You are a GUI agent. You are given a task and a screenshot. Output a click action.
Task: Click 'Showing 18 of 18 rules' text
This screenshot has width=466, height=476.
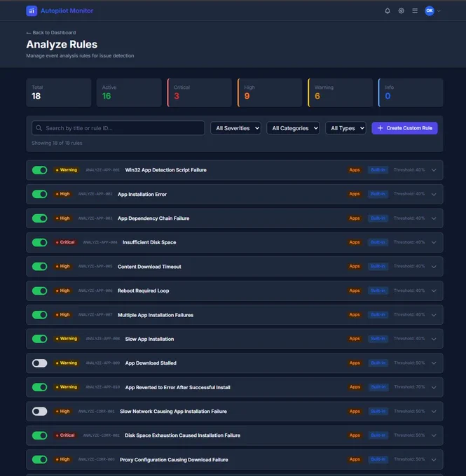point(57,143)
